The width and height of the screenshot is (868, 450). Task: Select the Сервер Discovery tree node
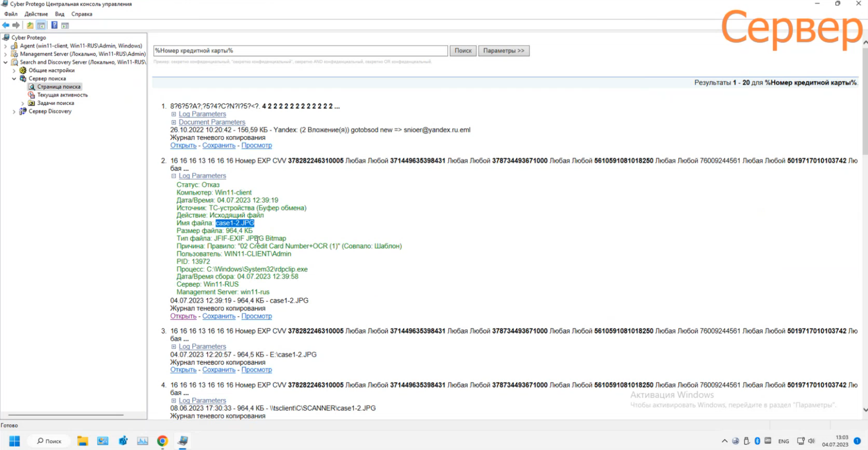(x=50, y=111)
